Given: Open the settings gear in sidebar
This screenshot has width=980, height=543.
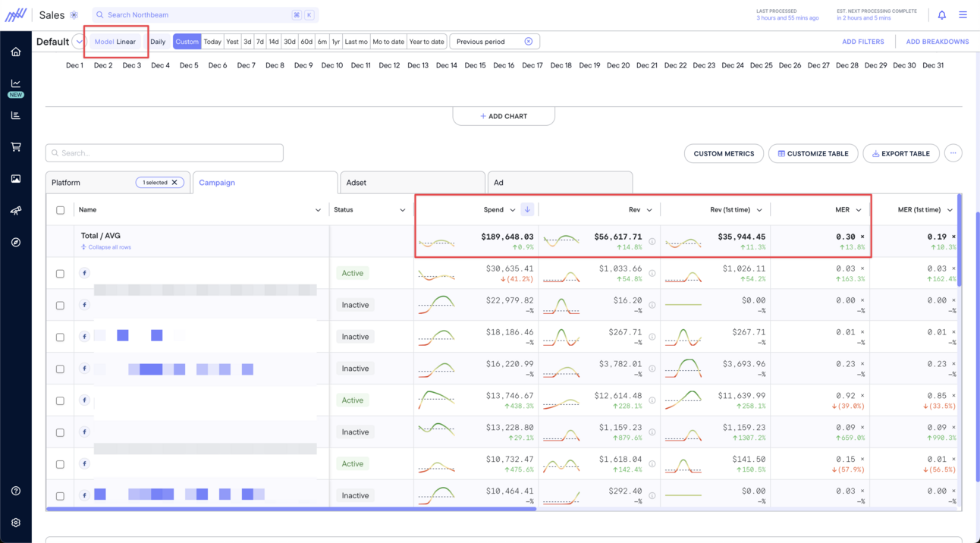Looking at the screenshot, I should click(16, 523).
